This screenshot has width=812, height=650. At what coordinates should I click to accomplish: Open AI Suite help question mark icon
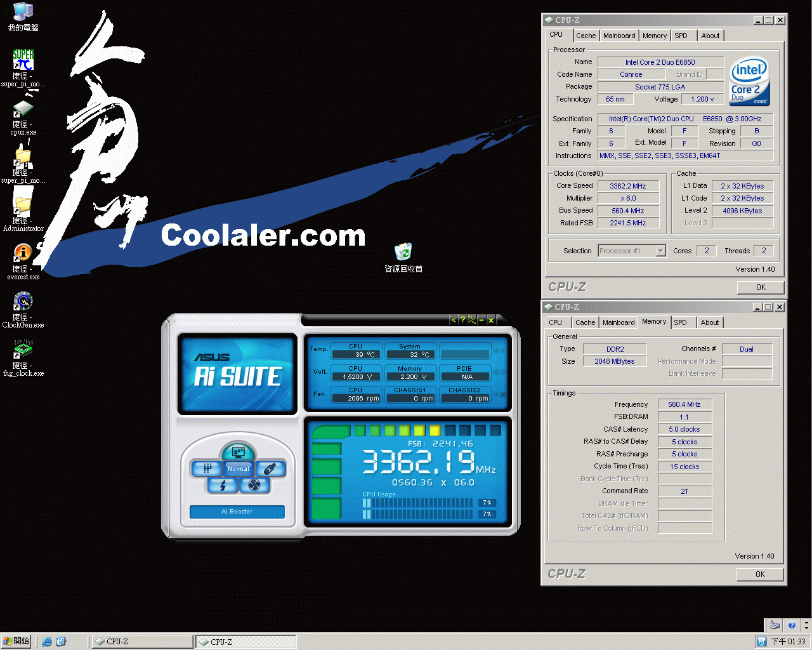[462, 320]
